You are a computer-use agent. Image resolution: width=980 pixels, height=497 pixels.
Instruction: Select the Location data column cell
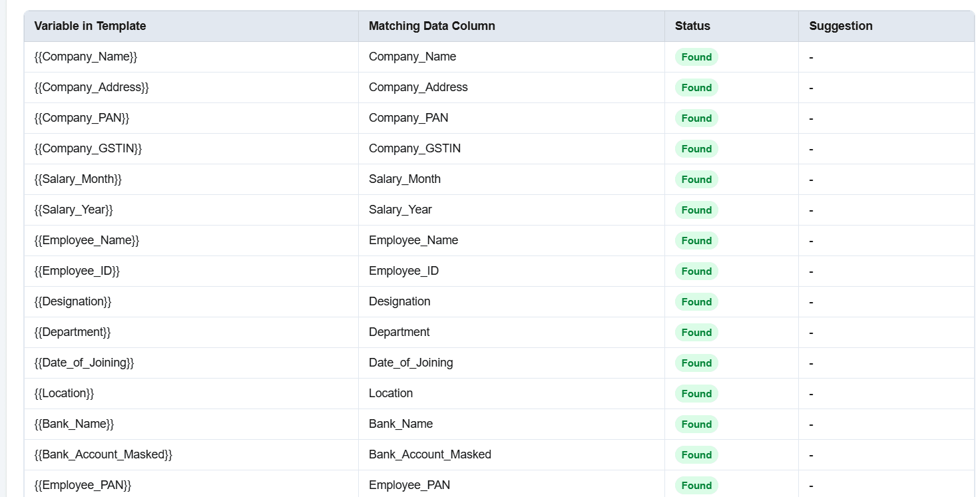(511, 393)
